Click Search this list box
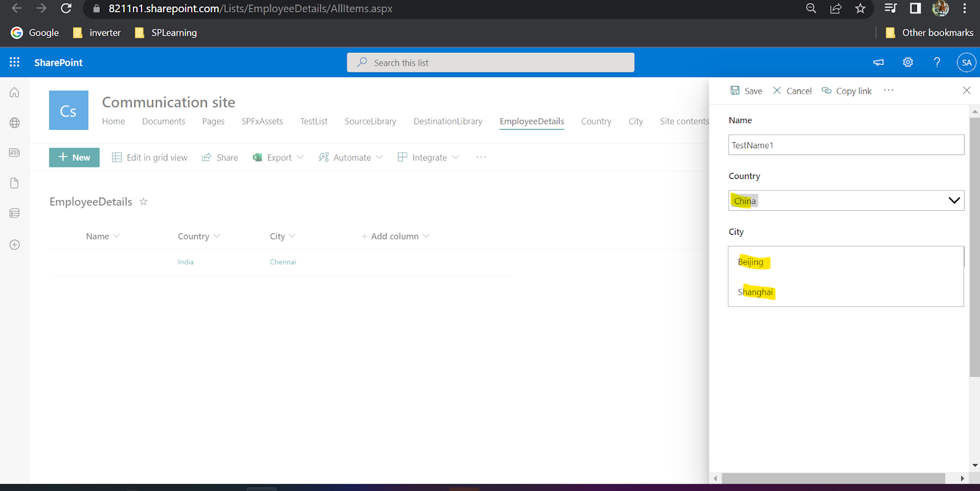Viewport: 980px width, 491px height. coord(491,63)
